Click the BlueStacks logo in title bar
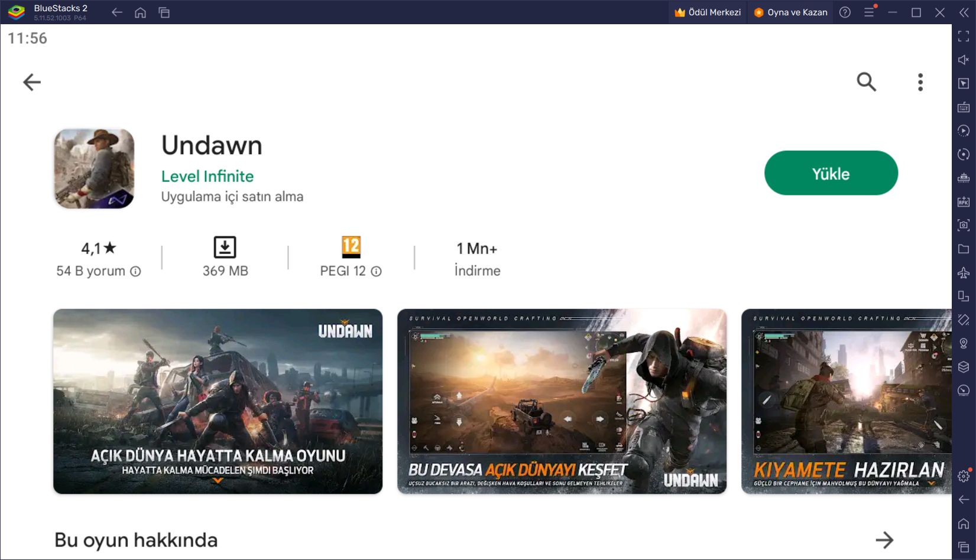Image resolution: width=976 pixels, height=560 pixels. (16, 12)
